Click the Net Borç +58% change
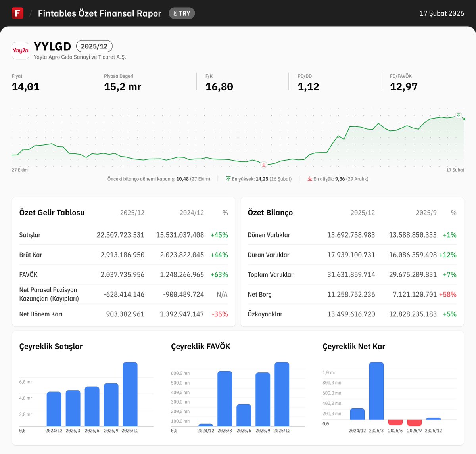The height and width of the screenshot is (454, 476). [448, 294]
